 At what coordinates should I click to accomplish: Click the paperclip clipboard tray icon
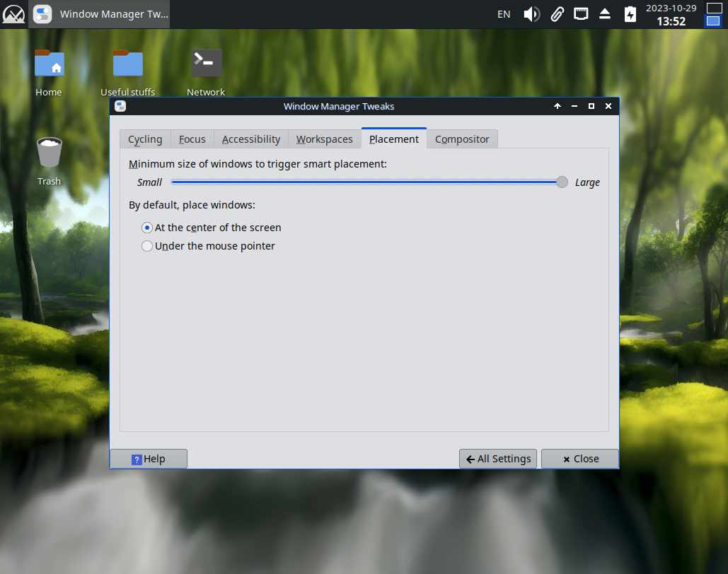pyautogui.click(x=557, y=14)
